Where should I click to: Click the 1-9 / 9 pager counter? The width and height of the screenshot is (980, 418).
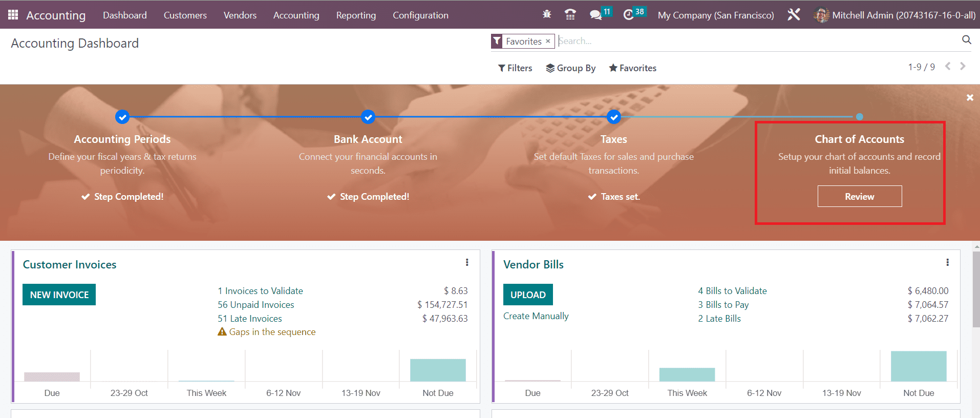point(922,67)
